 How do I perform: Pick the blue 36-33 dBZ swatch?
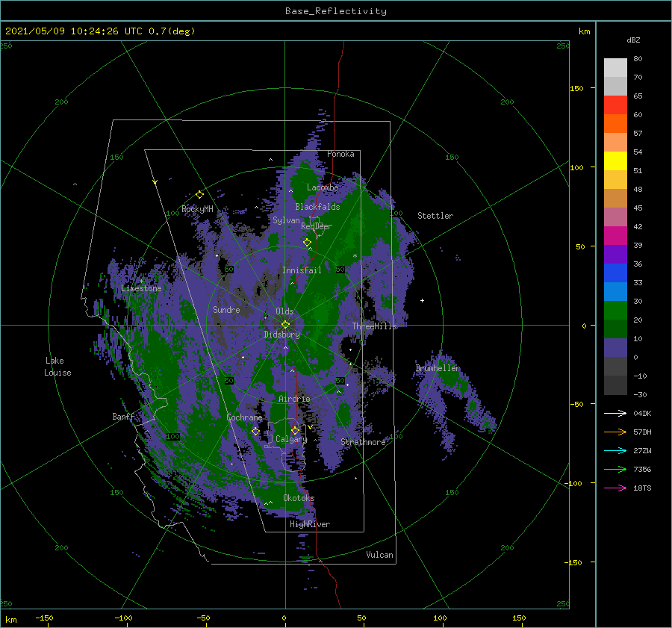(x=615, y=273)
